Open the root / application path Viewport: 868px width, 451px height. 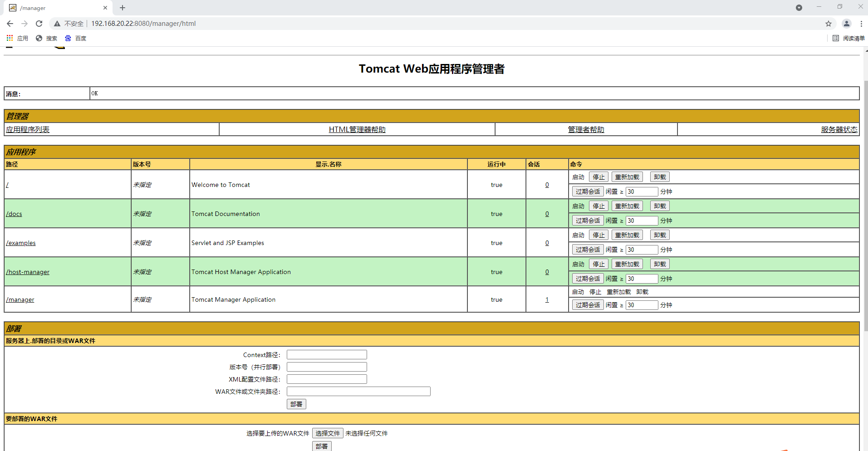7,185
